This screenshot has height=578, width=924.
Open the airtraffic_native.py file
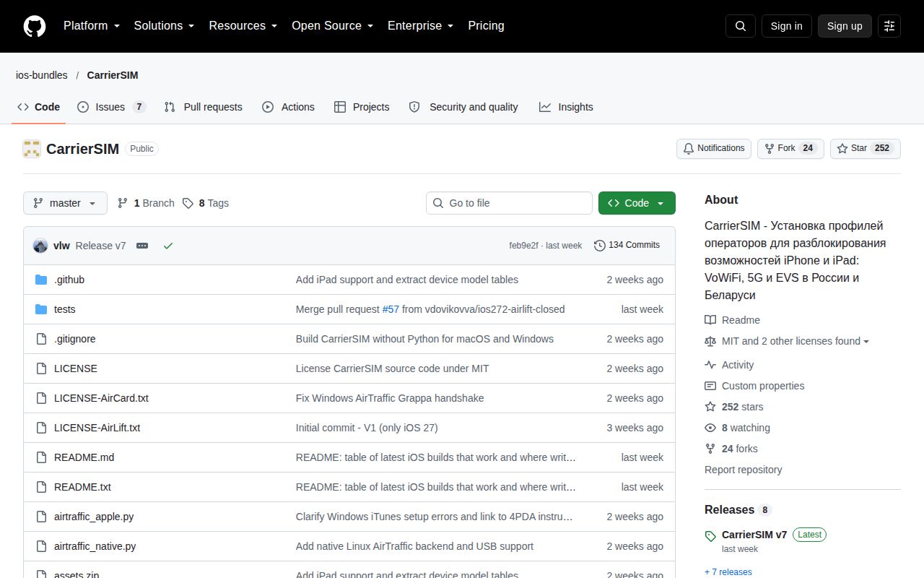tap(95, 546)
